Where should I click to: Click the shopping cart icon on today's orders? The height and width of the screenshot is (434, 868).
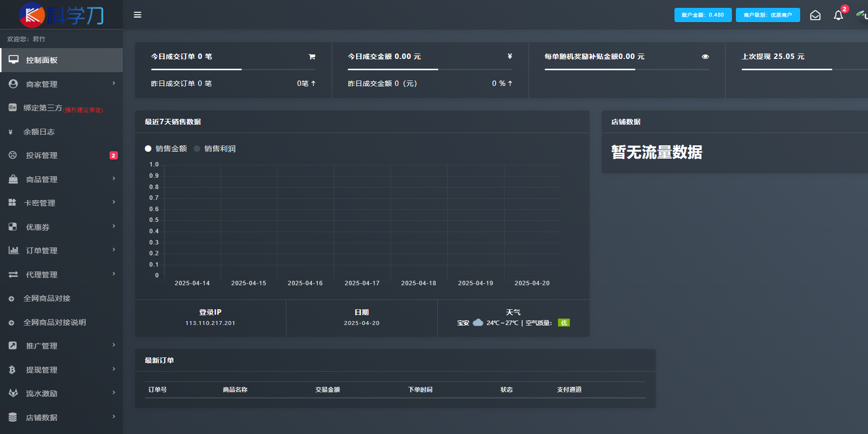[x=312, y=56]
